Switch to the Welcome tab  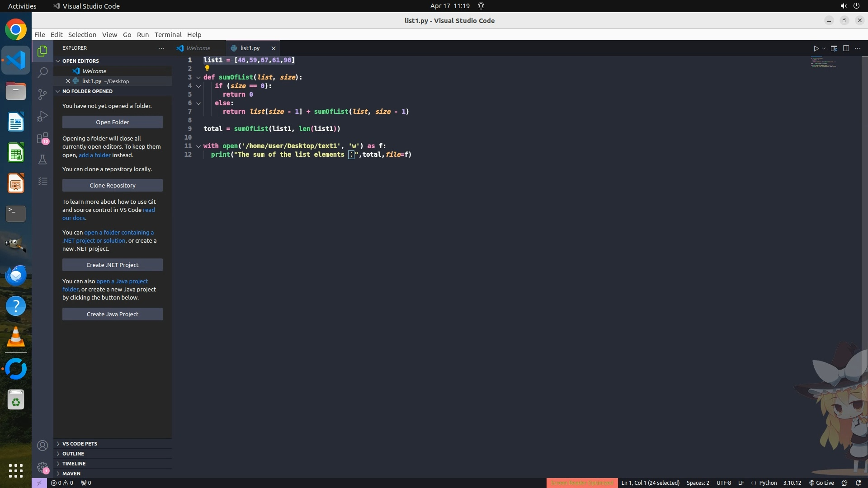198,48
